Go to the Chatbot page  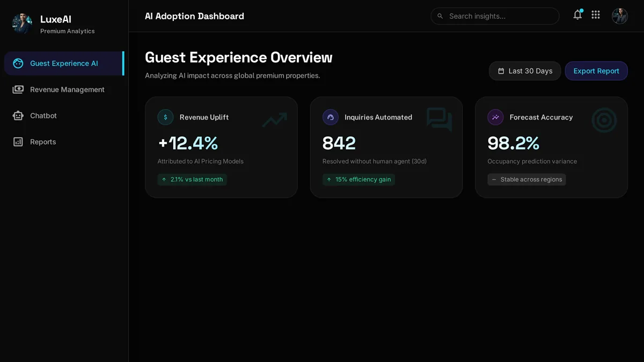[x=64, y=116]
